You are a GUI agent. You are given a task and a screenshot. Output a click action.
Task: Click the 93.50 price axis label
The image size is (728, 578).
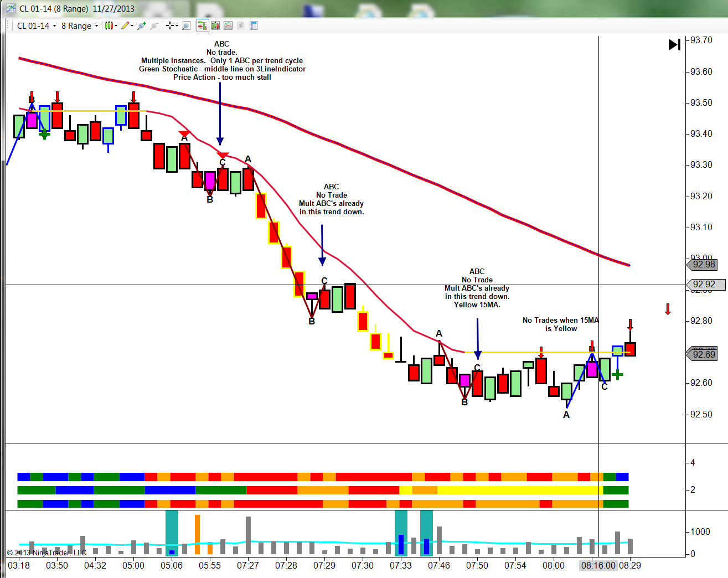[x=701, y=102]
